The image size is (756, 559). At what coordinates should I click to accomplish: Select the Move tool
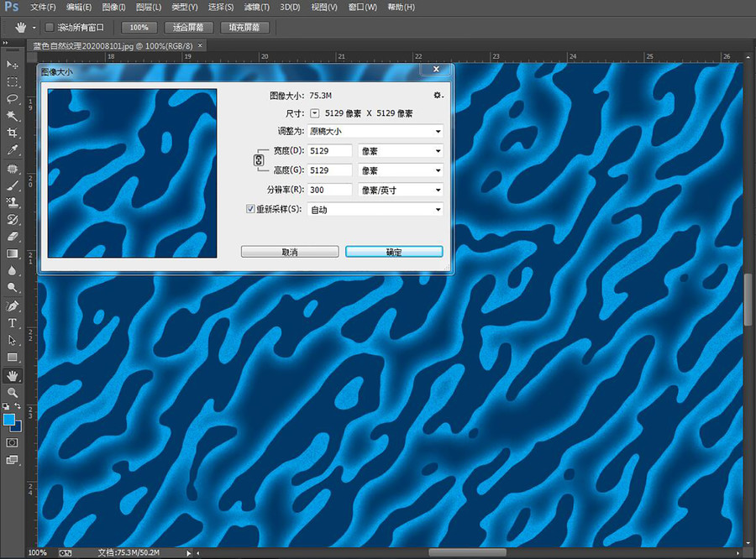click(12, 65)
